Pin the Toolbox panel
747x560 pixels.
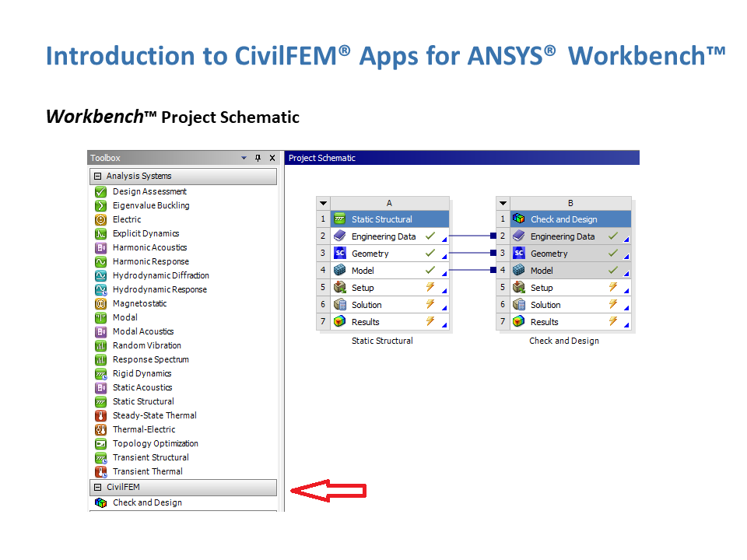click(x=258, y=158)
